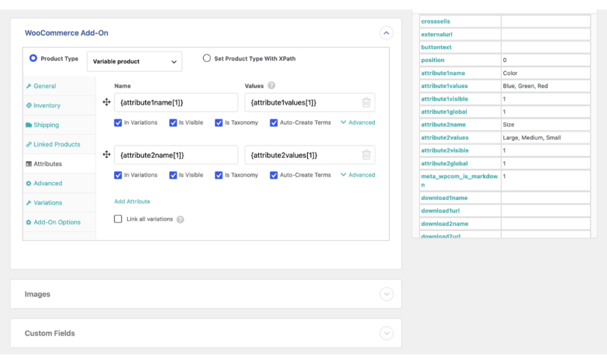Click the {attribute2values[1]} values field
This screenshot has width=607, height=364.
point(309,155)
